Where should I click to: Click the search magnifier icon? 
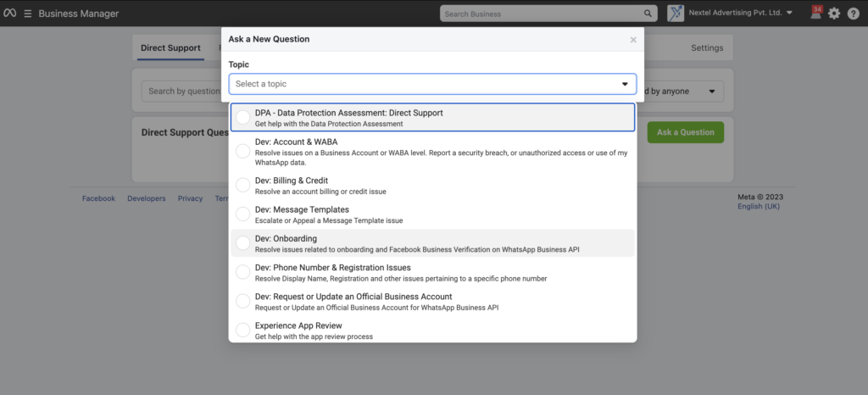pos(648,14)
